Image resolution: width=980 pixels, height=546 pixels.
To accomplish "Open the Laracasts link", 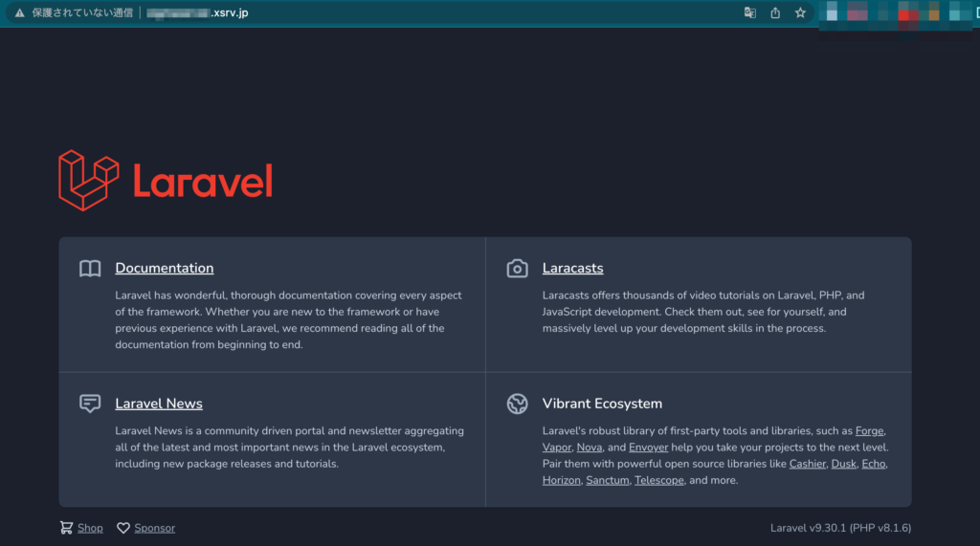I will [572, 268].
